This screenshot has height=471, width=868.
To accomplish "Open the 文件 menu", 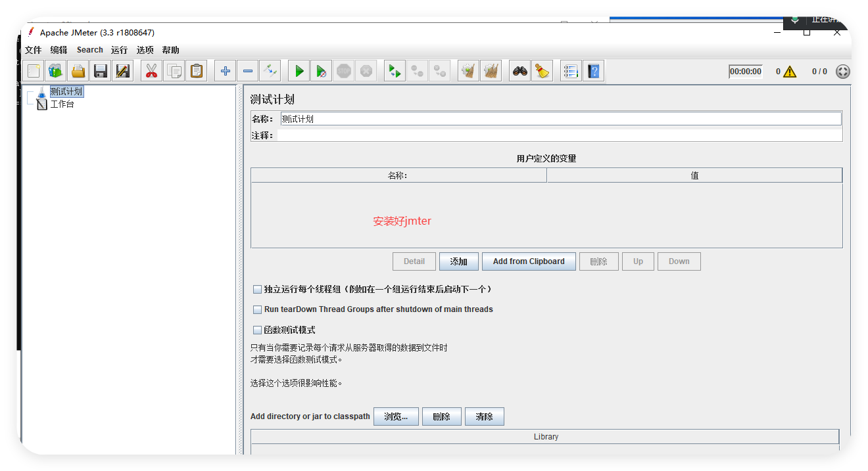I will [34, 50].
